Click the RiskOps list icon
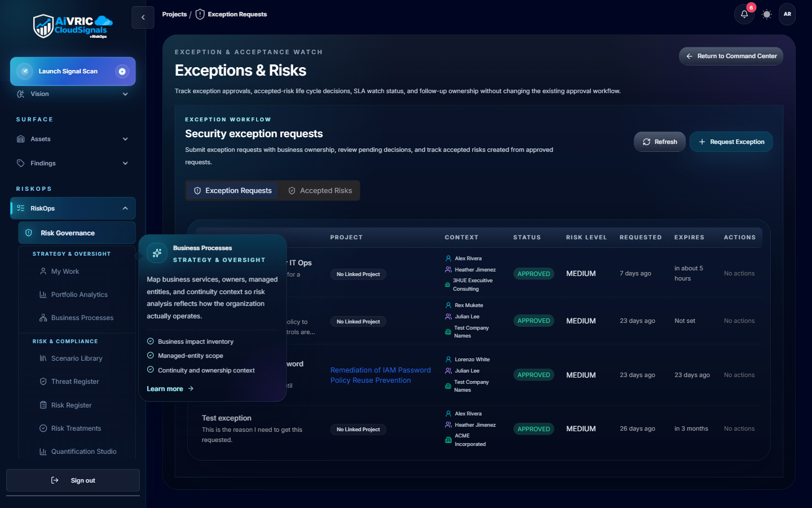Screen dimensions: 812x508 (21, 208)
